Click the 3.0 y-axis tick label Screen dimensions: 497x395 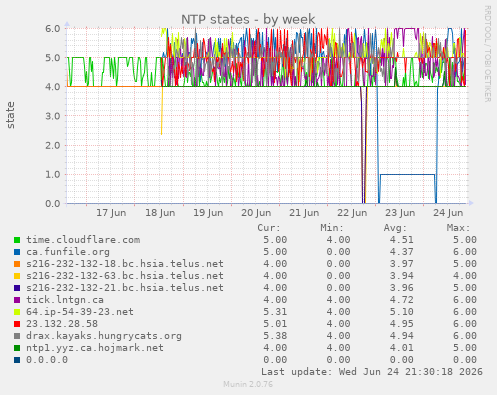point(53,116)
